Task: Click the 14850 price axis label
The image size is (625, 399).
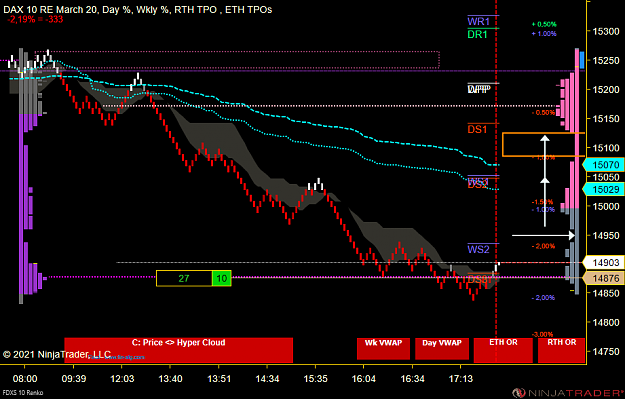Action: pos(606,293)
